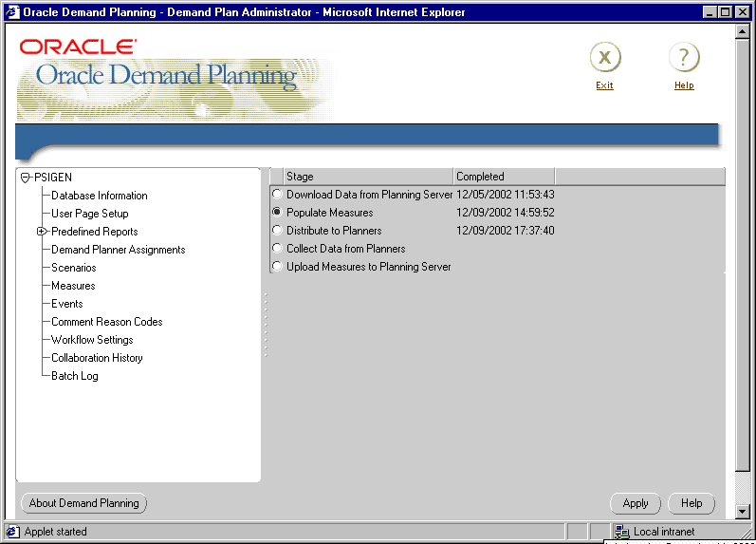Open Workflow Settings tree item
The width and height of the screenshot is (756, 544).
click(92, 340)
